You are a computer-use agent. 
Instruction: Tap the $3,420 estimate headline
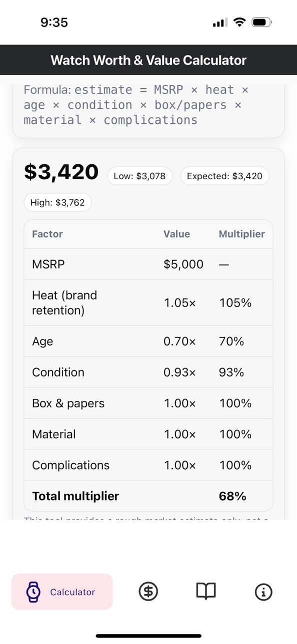(61, 171)
